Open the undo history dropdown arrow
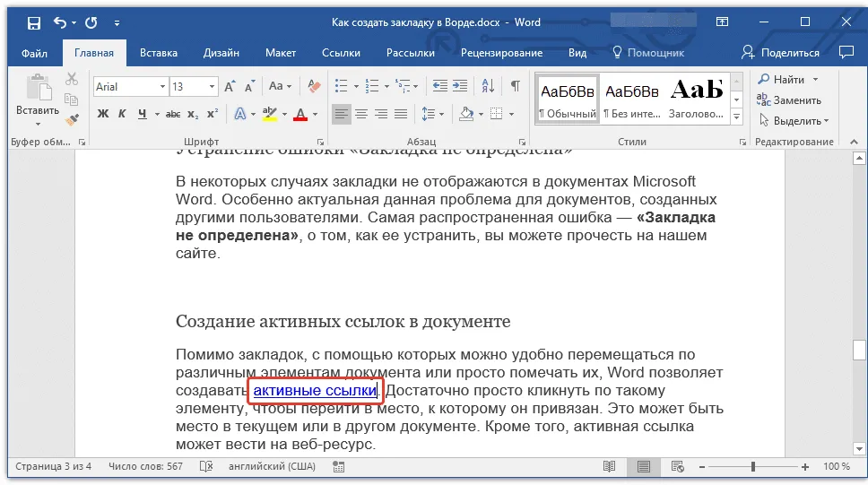The image size is (868, 485). (74, 23)
